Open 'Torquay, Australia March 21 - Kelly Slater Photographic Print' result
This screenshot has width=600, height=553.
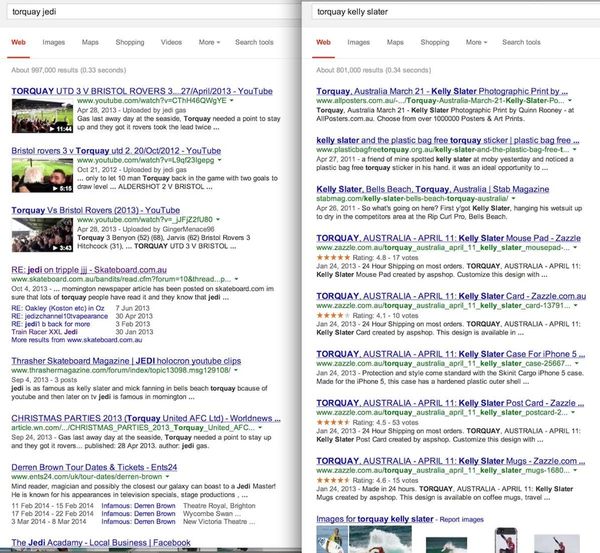coord(442,91)
